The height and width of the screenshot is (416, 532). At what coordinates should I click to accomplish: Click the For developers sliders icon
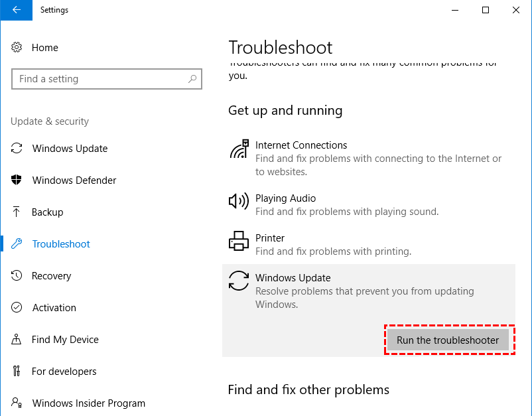pos(17,372)
